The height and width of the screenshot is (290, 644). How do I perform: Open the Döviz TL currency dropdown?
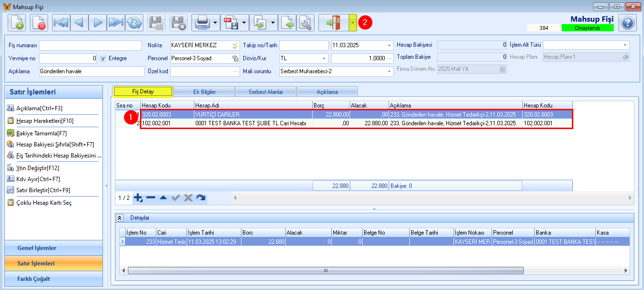pos(324,58)
